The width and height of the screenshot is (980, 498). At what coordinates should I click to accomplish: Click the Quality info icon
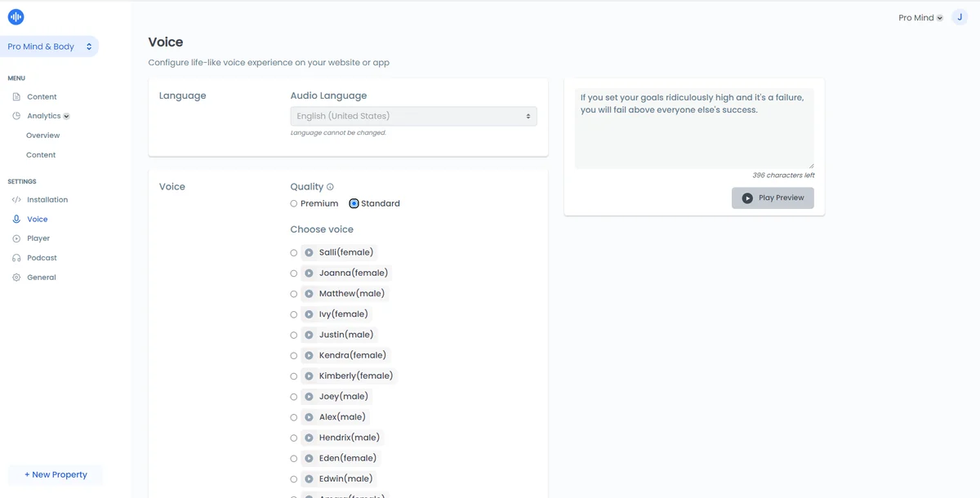tap(330, 187)
